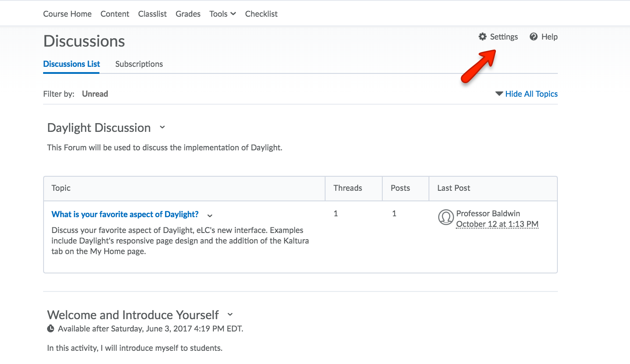This screenshot has width=630, height=364.
Task: Select the Discussions List tab
Action: coord(72,64)
